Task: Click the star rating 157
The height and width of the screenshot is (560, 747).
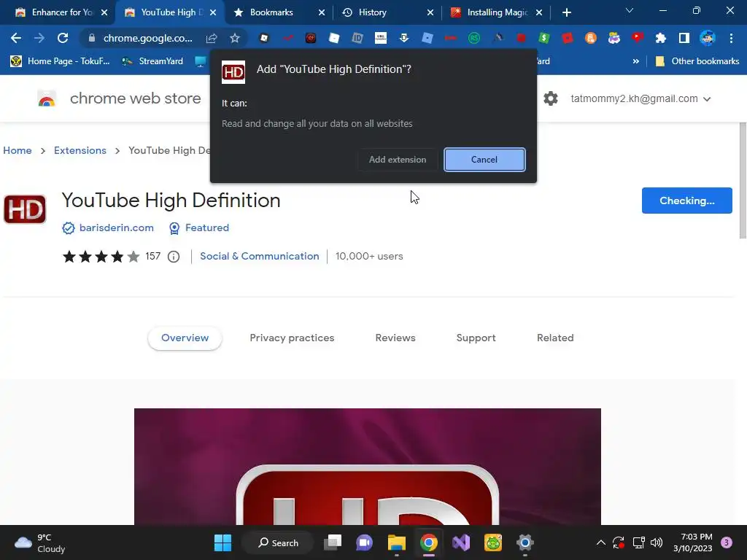Action: [112, 257]
